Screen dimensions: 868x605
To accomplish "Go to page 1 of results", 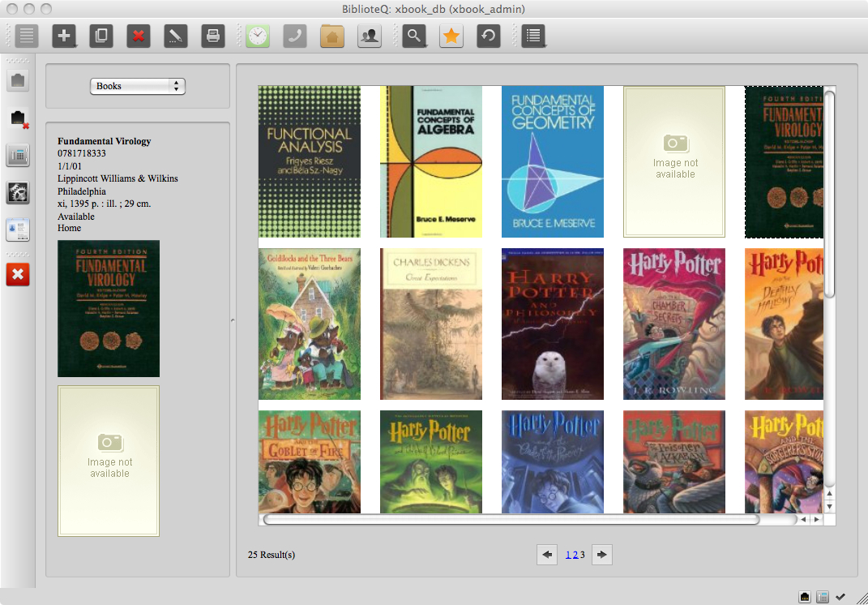I will 568,555.
